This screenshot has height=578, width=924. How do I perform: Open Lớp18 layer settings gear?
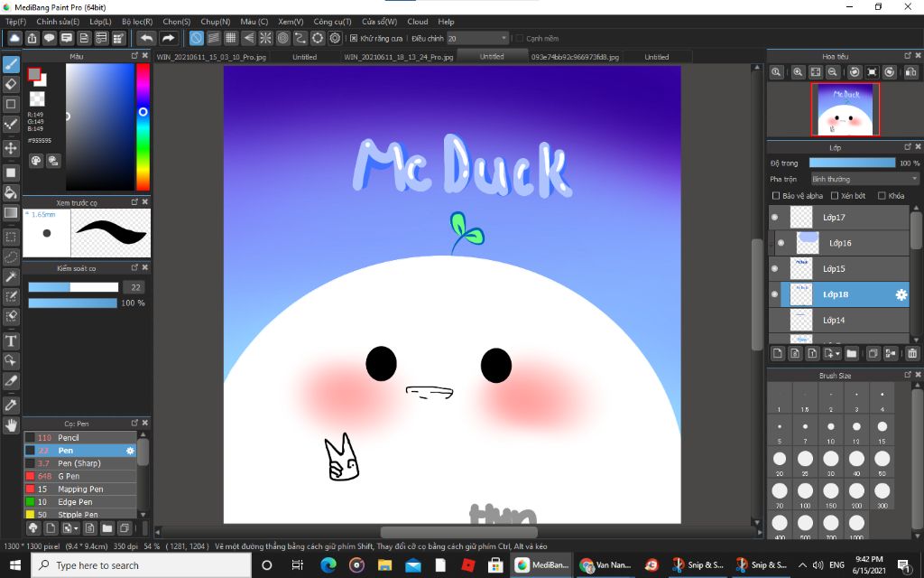pyautogui.click(x=901, y=294)
